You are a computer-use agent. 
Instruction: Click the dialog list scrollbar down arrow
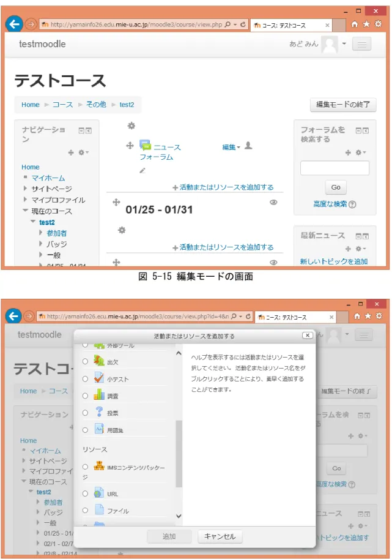click(x=179, y=516)
